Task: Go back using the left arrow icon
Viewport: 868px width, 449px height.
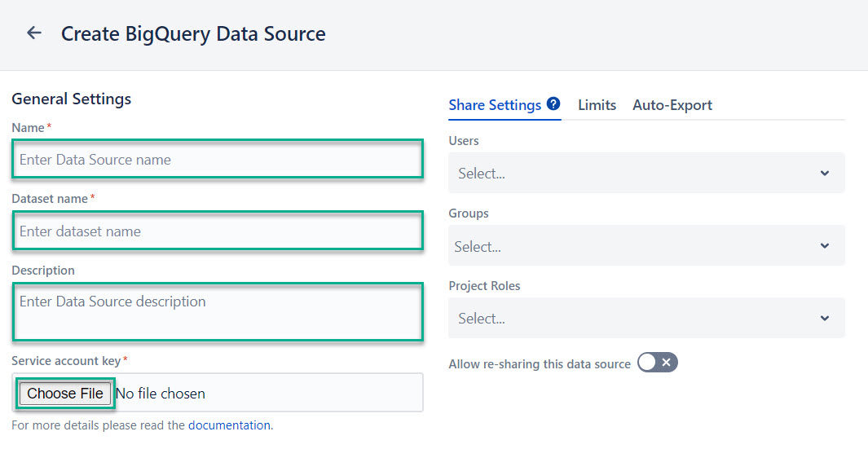Action: coord(33,33)
